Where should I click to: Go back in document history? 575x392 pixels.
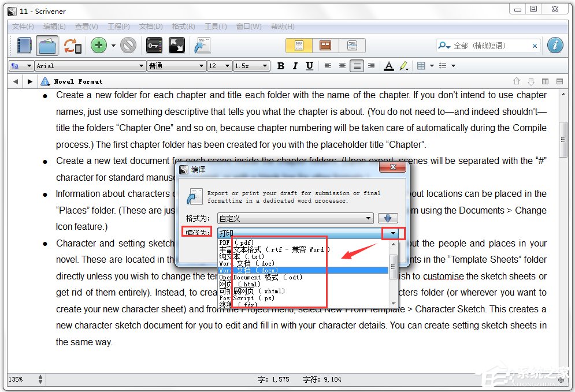click(x=16, y=81)
